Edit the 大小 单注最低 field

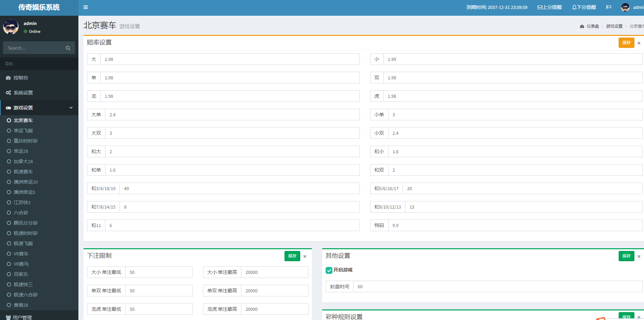tap(159, 272)
